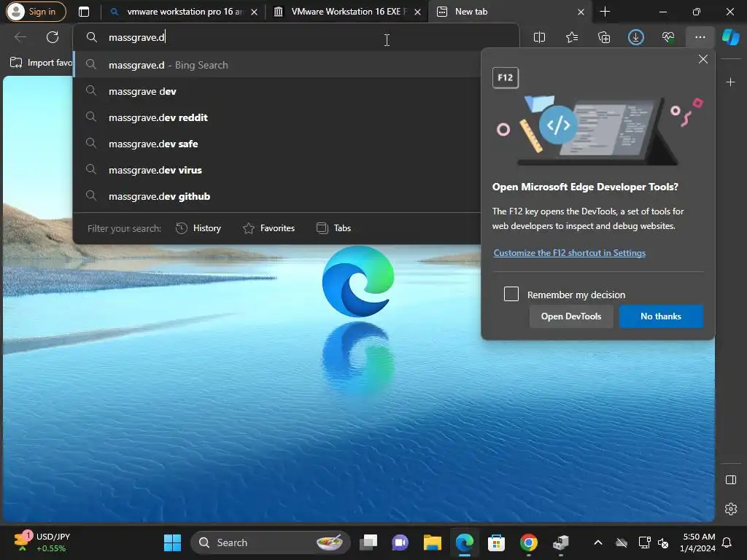Open muted volume tray icon
The height and width of the screenshot is (560, 747).
pyautogui.click(x=663, y=542)
